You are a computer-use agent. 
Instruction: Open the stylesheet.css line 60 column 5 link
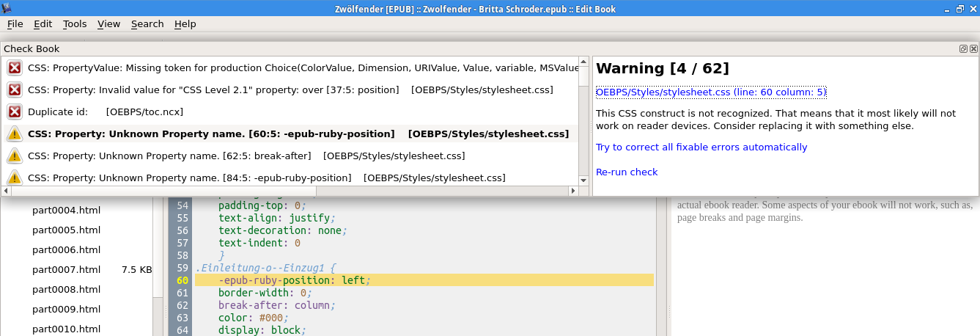(711, 92)
